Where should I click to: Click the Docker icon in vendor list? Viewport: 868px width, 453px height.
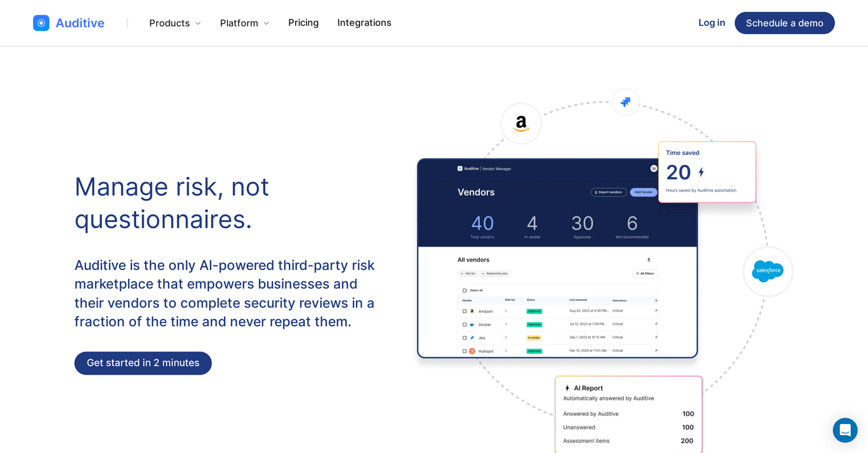[472, 324]
